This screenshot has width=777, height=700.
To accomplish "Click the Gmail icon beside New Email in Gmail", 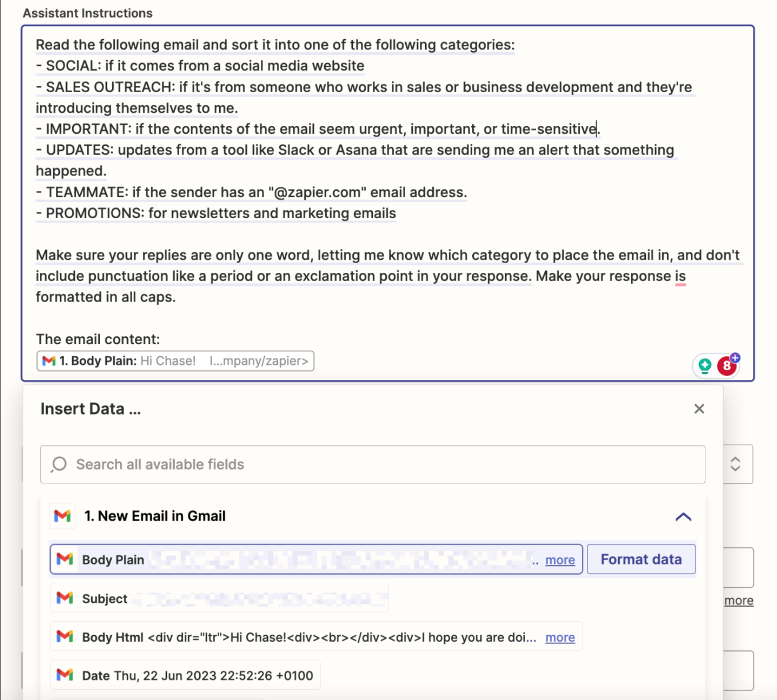I will coord(62,516).
